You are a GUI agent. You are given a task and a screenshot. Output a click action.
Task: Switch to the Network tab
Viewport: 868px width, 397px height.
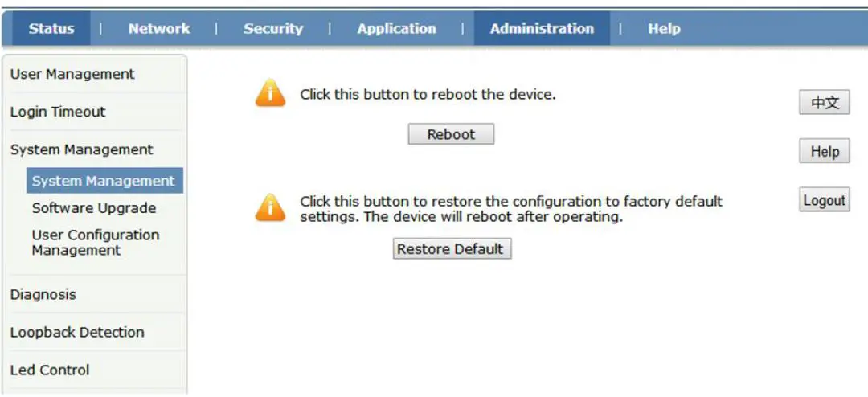[x=159, y=29]
